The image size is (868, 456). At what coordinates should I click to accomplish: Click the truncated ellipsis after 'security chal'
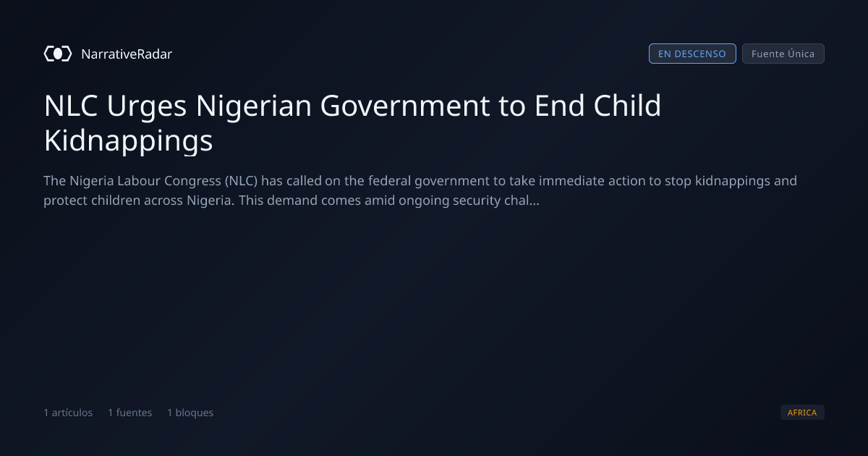point(535,200)
